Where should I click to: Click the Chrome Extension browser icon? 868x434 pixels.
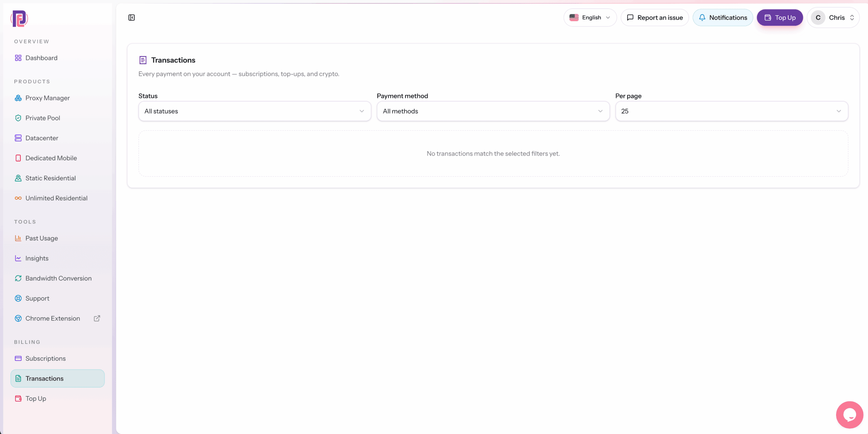tap(18, 318)
